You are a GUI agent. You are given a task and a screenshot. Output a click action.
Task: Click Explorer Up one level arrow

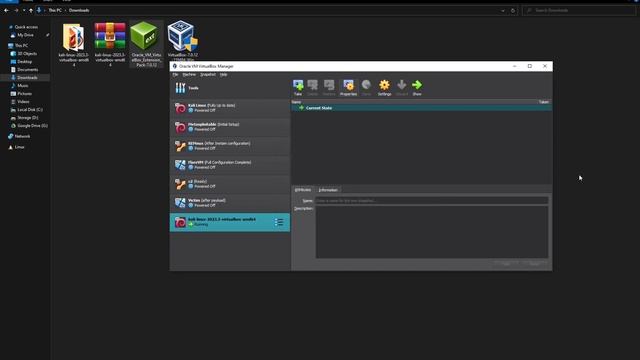click(x=31, y=10)
